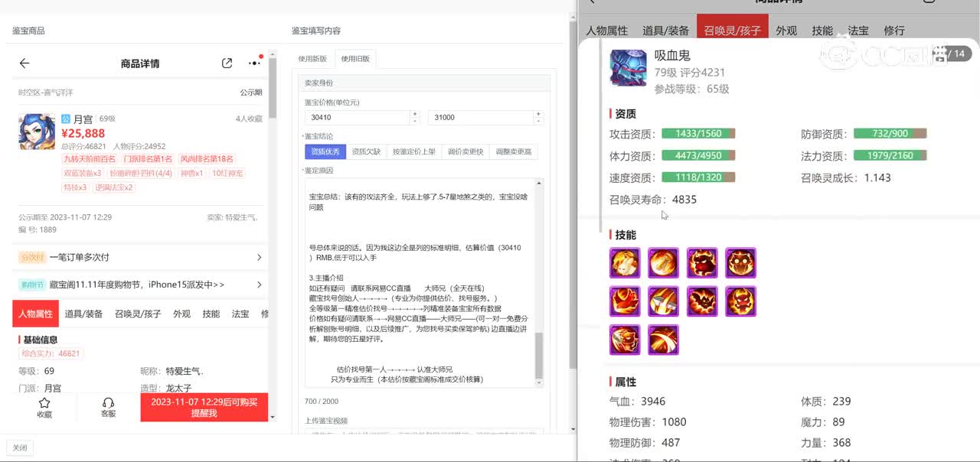Viewport: 980px width, 462px height.
Task: Open 法宝 tab in right pet panel
Action: coord(858,31)
